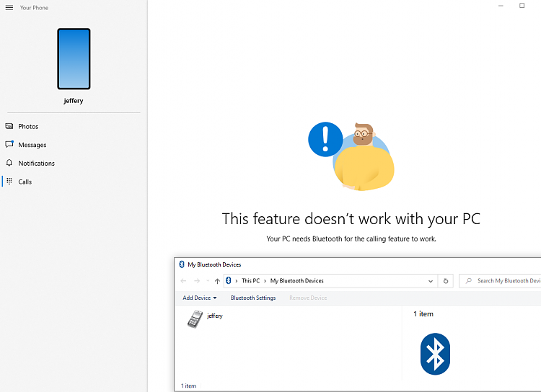This screenshot has height=392, width=541.
Task: Expand the address bar history dropdown
Action: coord(431,281)
